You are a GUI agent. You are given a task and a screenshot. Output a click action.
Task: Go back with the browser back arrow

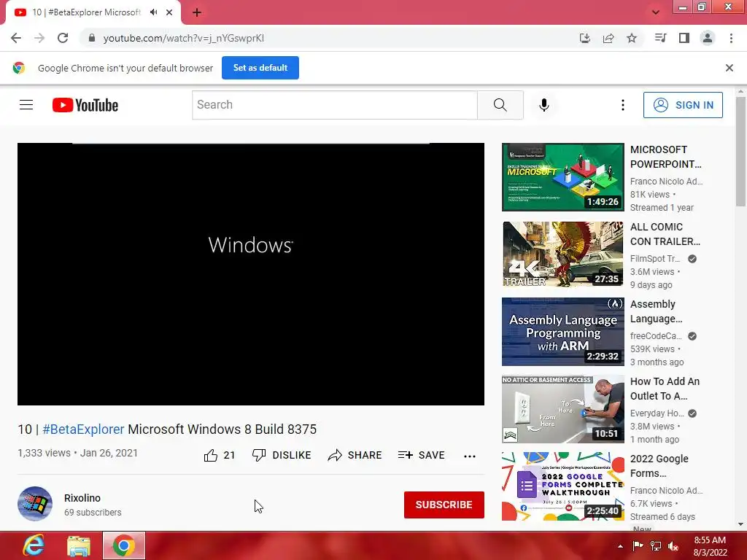click(x=16, y=38)
